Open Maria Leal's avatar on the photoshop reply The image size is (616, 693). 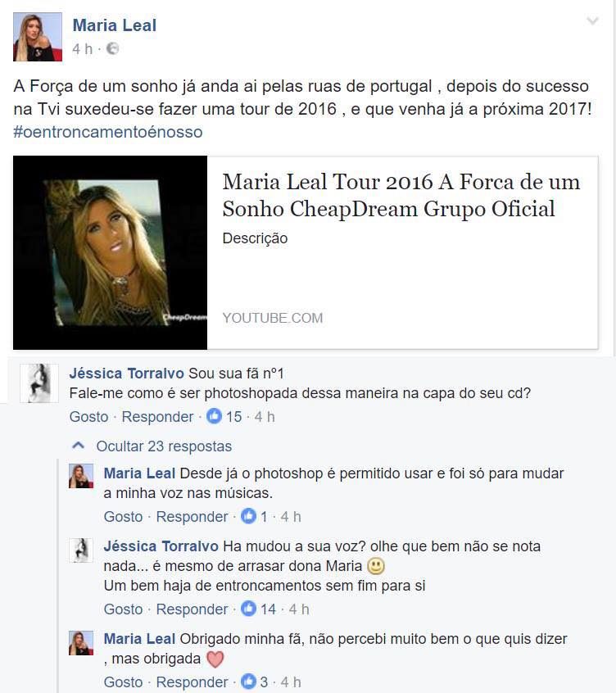click(81, 476)
